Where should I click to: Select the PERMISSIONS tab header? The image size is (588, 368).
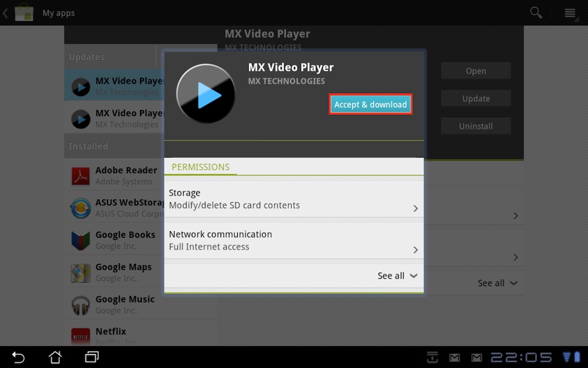coord(200,167)
